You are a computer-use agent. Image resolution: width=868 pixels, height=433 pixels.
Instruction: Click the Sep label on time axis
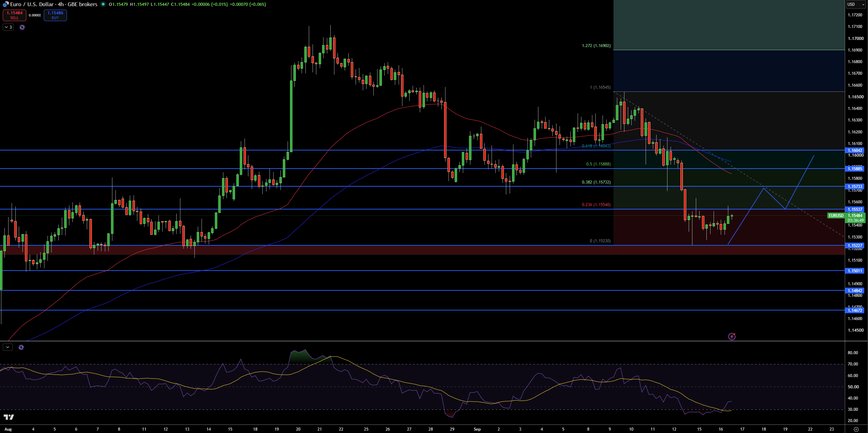click(477, 429)
